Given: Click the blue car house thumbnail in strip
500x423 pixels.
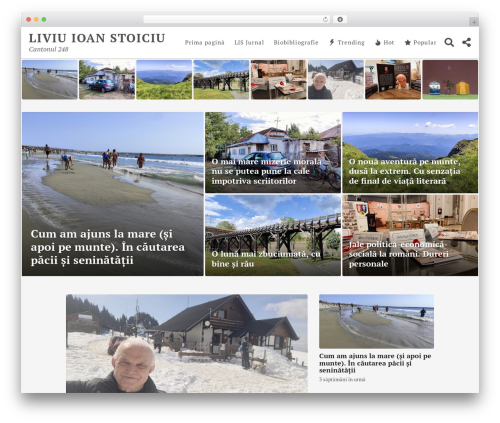Looking at the screenshot, I should click(107, 80).
